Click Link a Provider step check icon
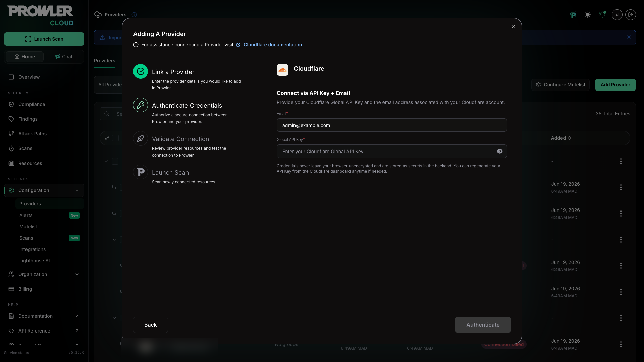This screenshot has height=362, width=644. [141, 71]
